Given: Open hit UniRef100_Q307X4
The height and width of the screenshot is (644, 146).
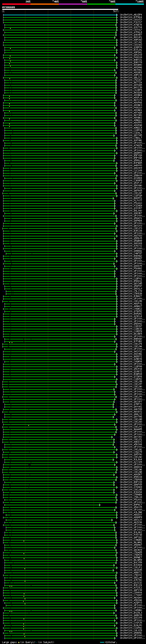Looking at the screenshot, I should [x=131, y=27].
